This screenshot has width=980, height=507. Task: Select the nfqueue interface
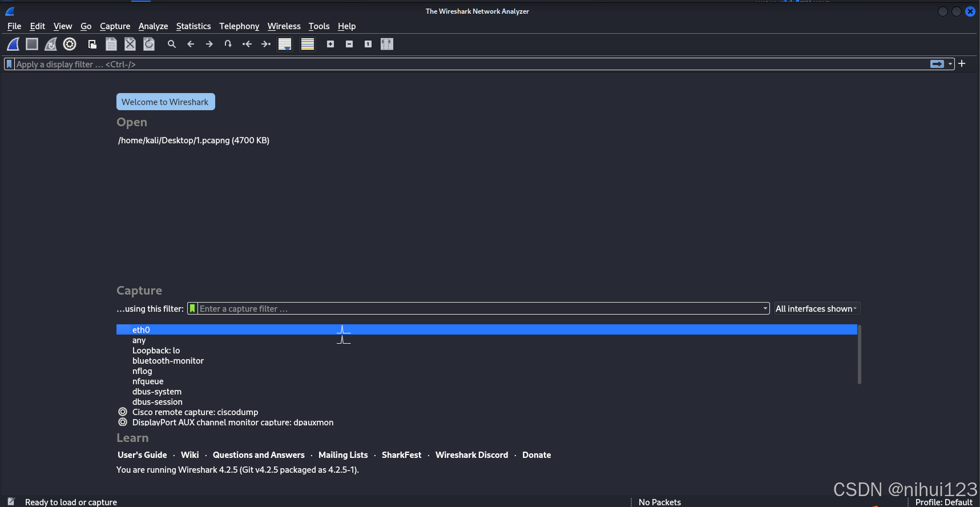[487, 381]
